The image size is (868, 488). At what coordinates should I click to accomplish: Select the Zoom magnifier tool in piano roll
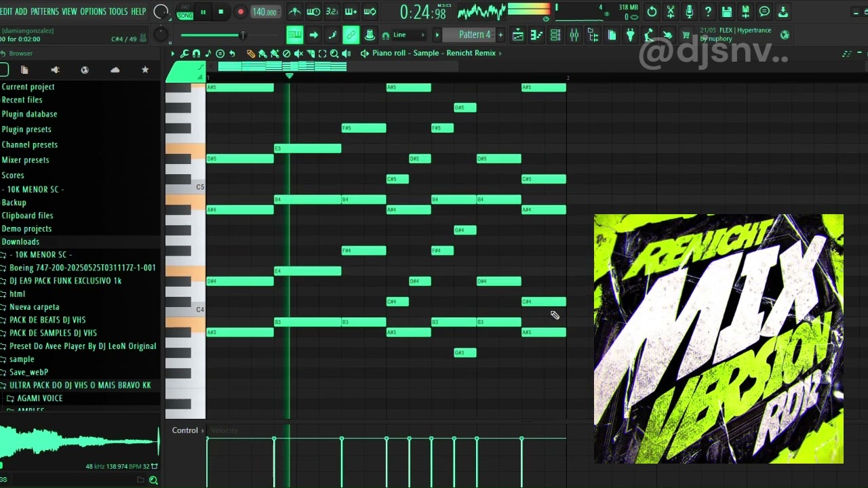tap(334, 54)
